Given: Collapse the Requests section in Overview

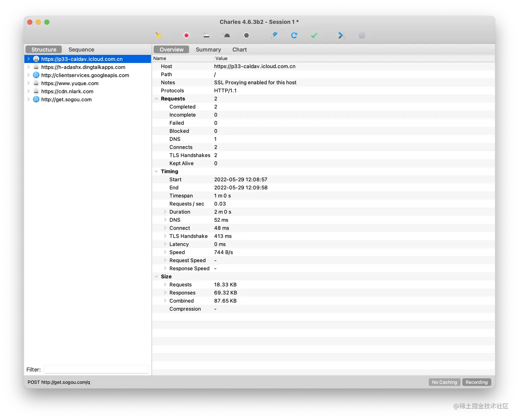Looking at the screenshot, I should coord(157,99).
